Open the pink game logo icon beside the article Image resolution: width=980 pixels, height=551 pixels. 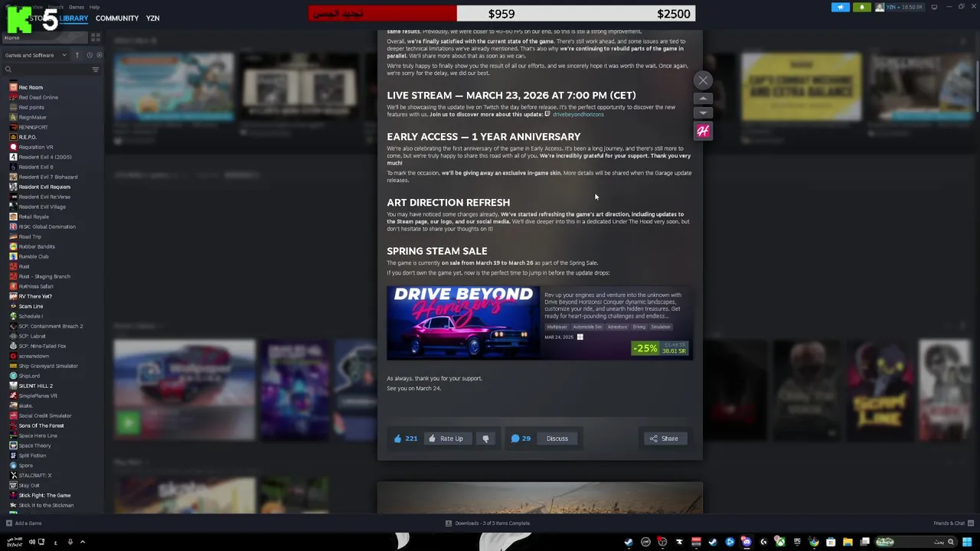(703, 132)
